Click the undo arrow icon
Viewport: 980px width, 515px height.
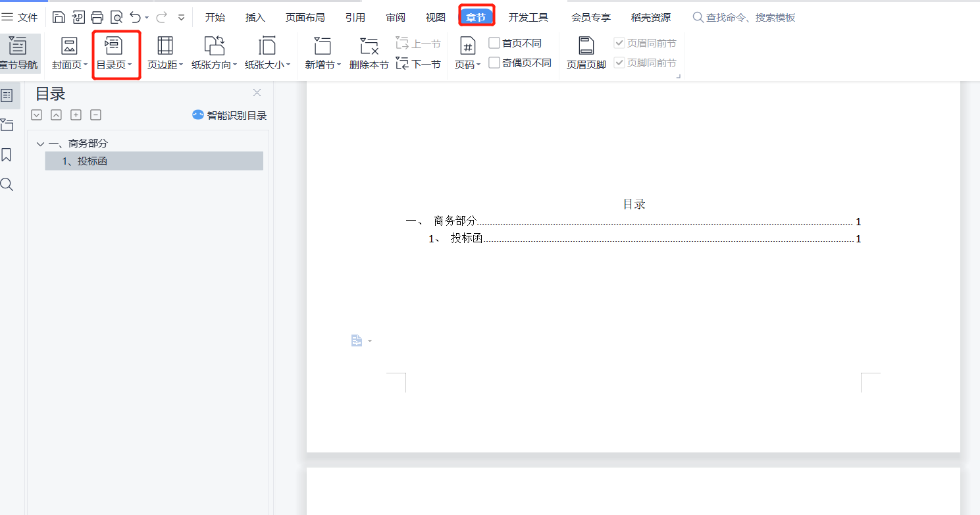(136, 17)
